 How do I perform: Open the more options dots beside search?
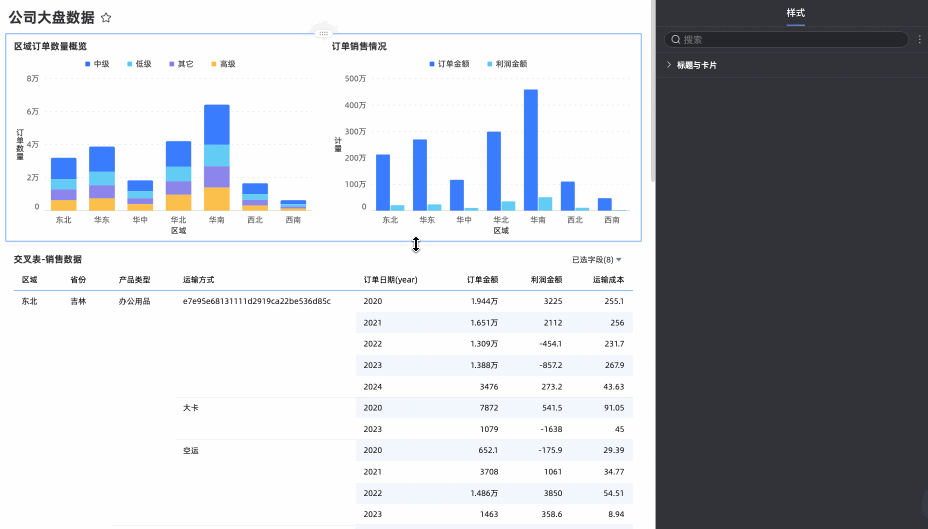[919, 40]
